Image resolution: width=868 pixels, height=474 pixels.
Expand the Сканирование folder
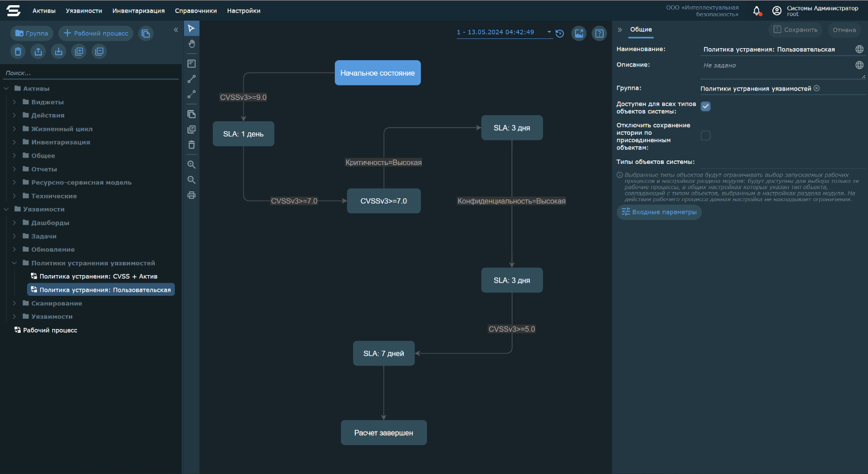coord(14,303)
